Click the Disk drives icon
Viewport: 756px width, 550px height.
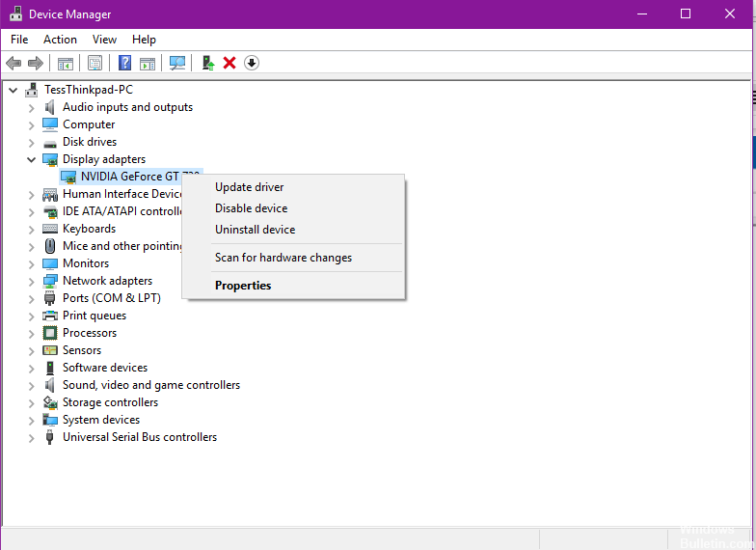point(50,143)
